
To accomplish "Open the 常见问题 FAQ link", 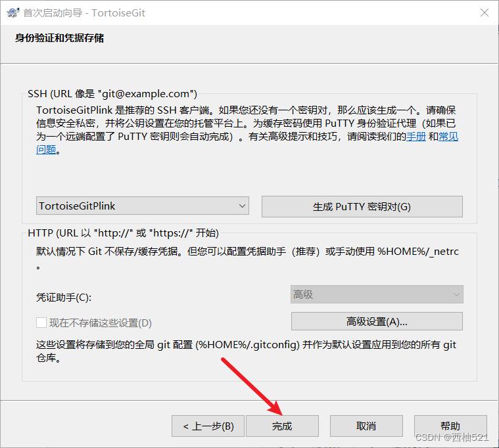I will point(448,137).
